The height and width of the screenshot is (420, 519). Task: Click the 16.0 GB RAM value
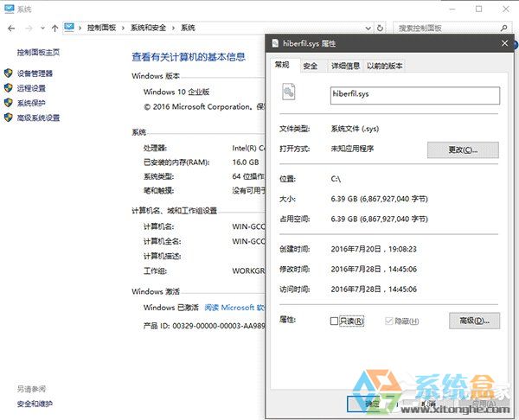pyautogui.click(x=246, y=162)
